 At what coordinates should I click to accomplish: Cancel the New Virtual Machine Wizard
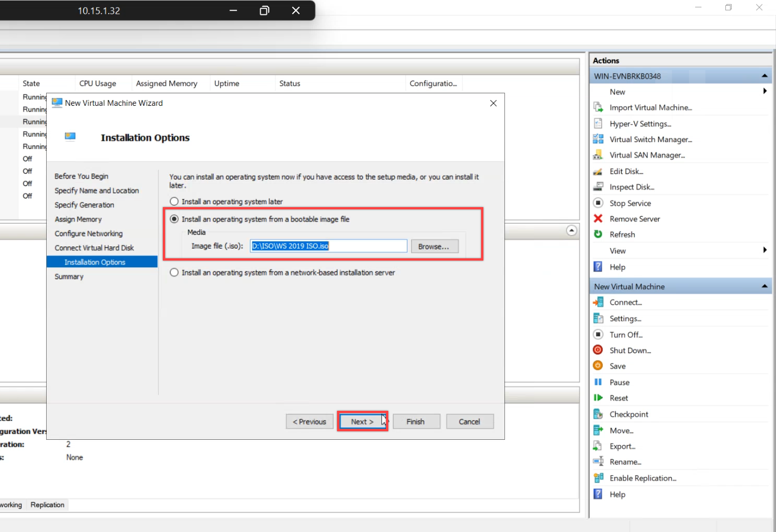[470, 422]
